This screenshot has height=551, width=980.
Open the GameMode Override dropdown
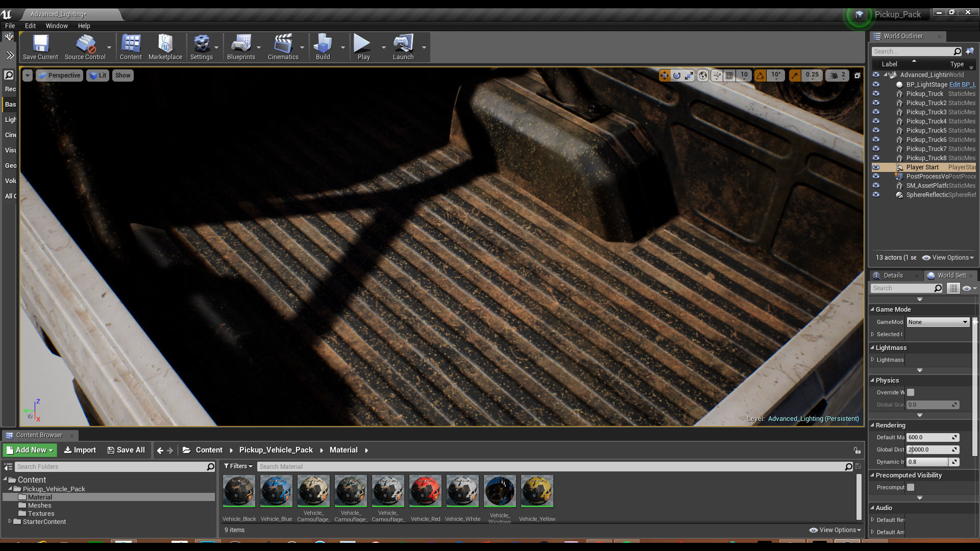tap(938, 322)
